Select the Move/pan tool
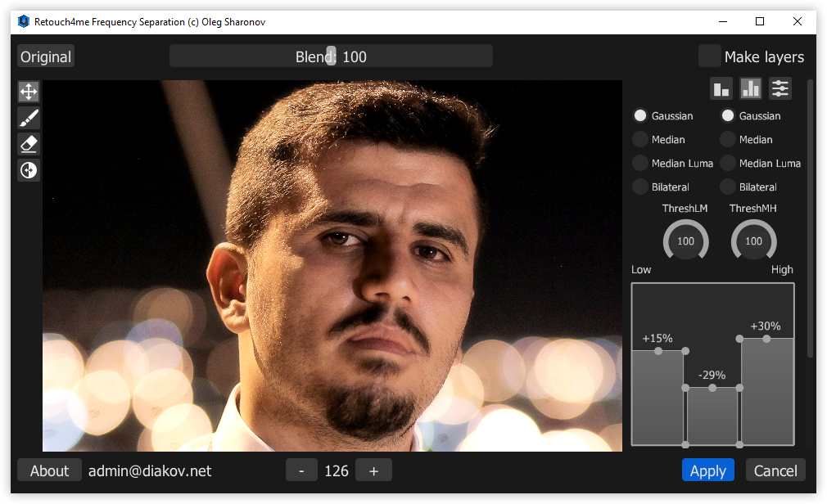This screenshot has height=504, width=827. (x=29, y=92)
